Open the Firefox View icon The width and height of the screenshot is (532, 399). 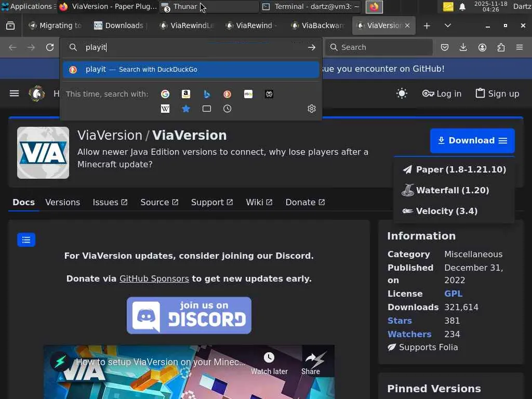(x=10, y=26)
